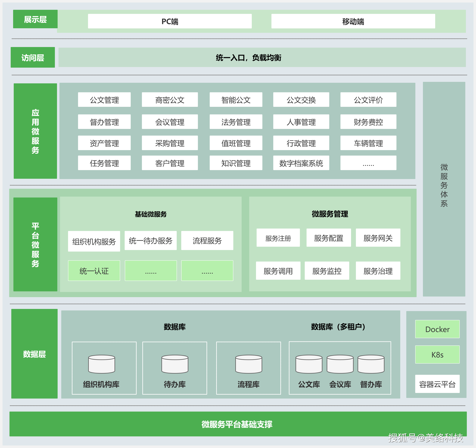Image resolution: width=476 pixels, height=448 pixels.
Task: Click the 访问层 layer label
Action: click(x=33, y=57)
